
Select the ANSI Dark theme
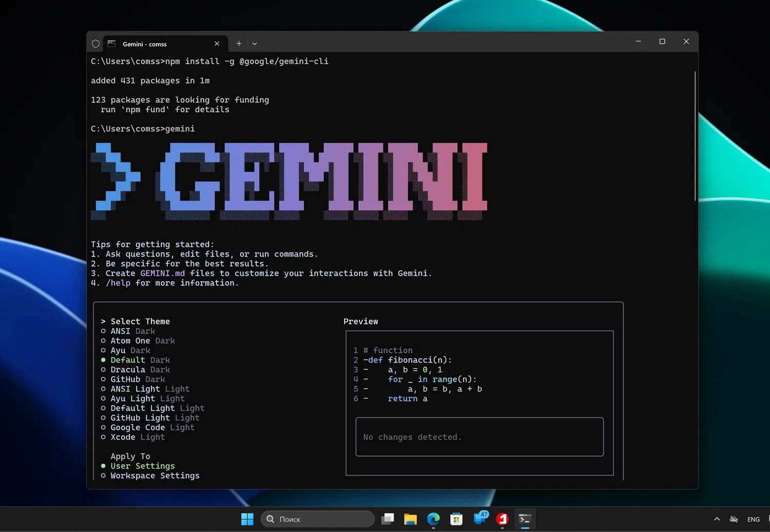tap(128, 331)
